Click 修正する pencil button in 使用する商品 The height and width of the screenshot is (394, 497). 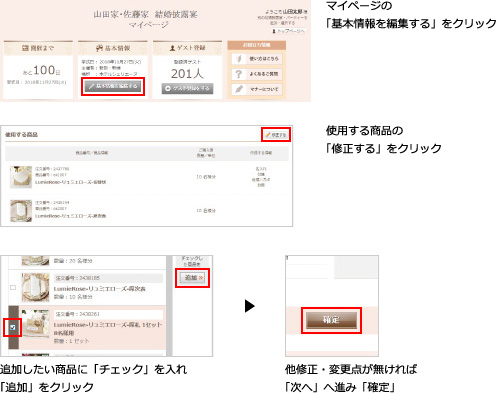(x=276, y=135)
